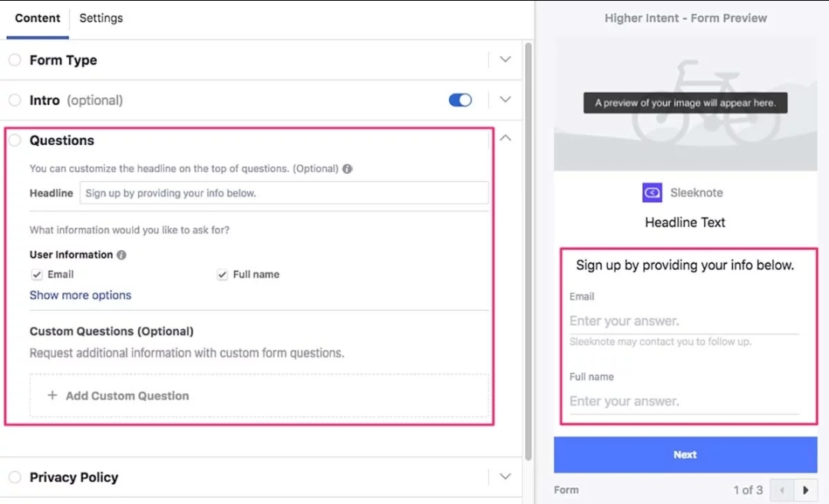Click Add Custom Question button
This screenshot has height=504, width=829.
(x=259, y=396)
